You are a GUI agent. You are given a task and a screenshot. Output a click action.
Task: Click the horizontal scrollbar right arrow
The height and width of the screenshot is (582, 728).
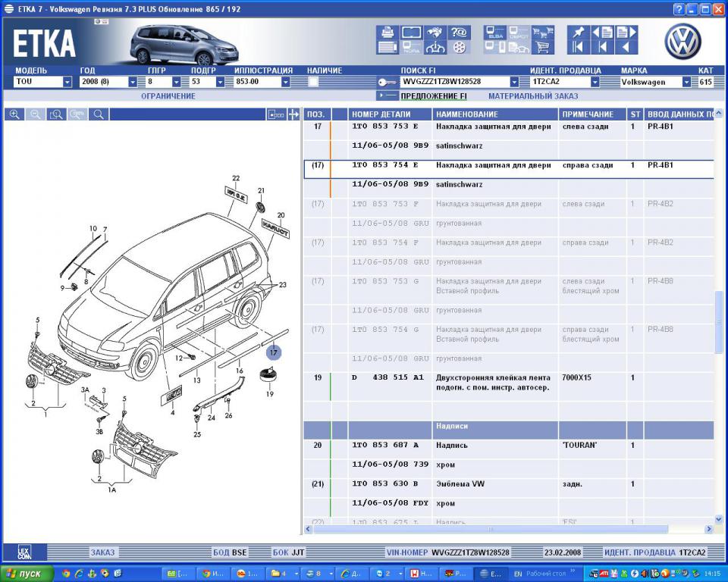[708, 529]
